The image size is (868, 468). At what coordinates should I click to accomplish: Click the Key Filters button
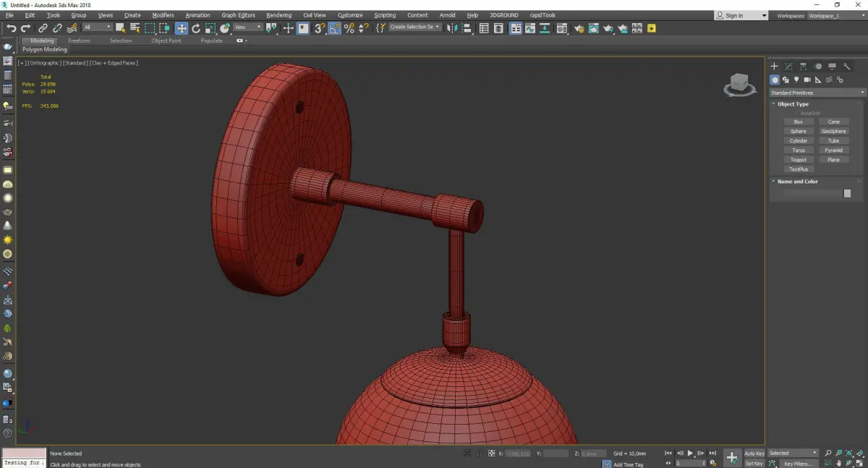(x=798, y=464)
